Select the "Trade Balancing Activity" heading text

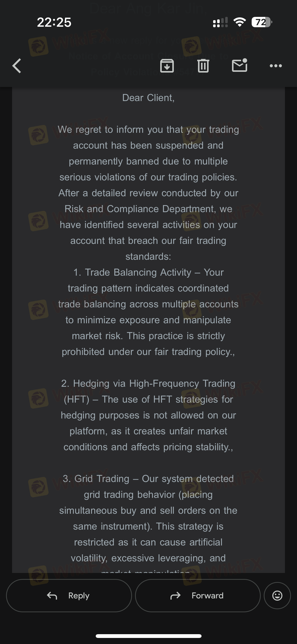pos(138,272)
